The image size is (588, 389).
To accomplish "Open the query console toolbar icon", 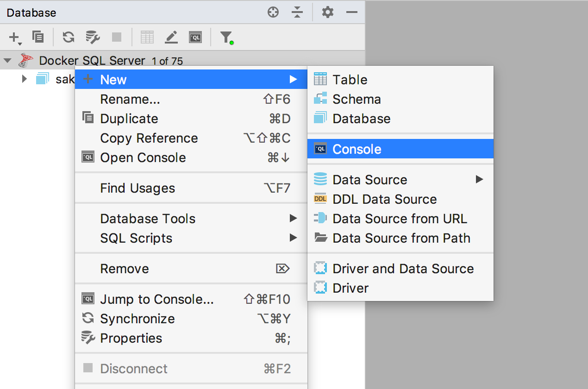I will click(195, 37).
